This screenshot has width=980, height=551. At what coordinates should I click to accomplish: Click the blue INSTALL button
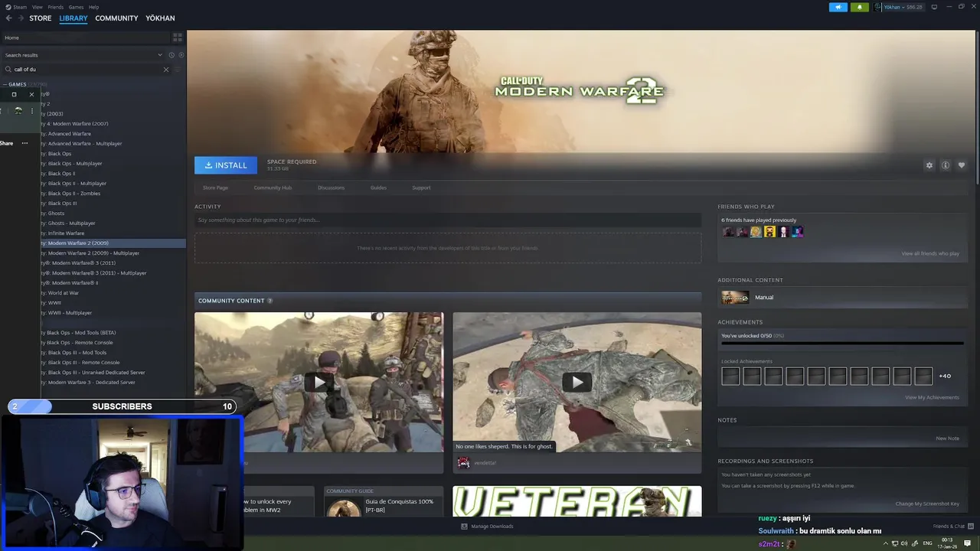pyautogui.click(x=226, y=165)
